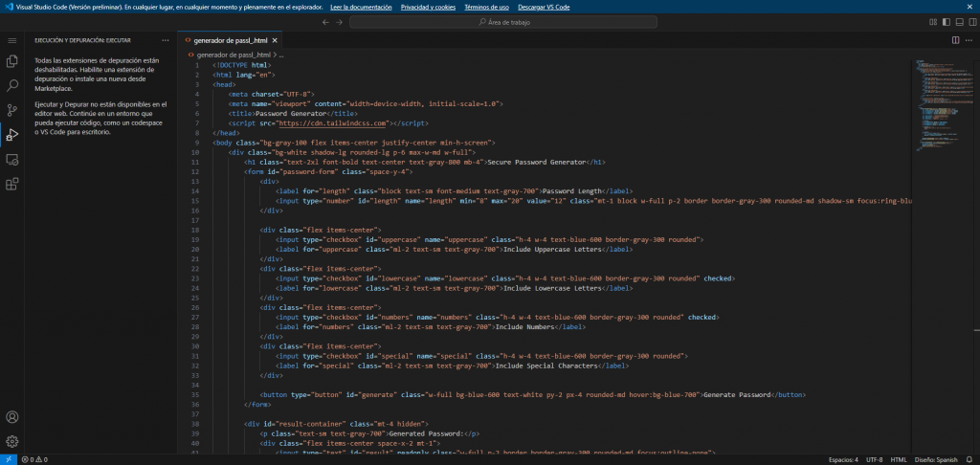Screen dimensions: 980x465
Task: Change language mode via HTML
Action: [x=899, y=459]
